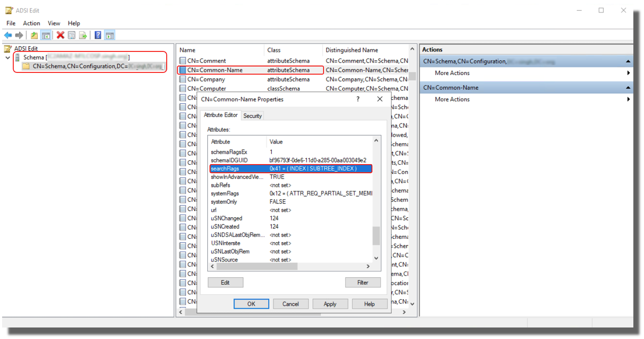This screenshot has height=339, width=644.
Task: Collapse the CN=Common-Name actions group
Action: coord(628,87)
